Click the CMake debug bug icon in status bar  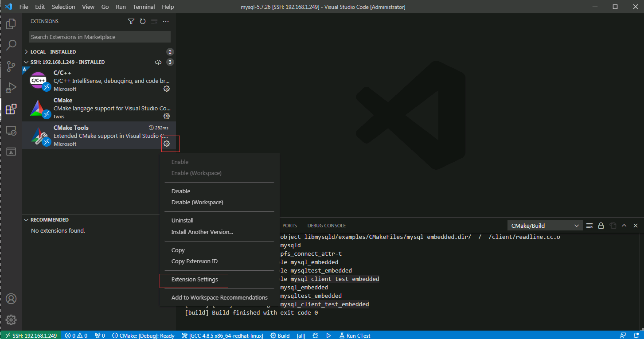pyautogui.click(x=316, y=335)
